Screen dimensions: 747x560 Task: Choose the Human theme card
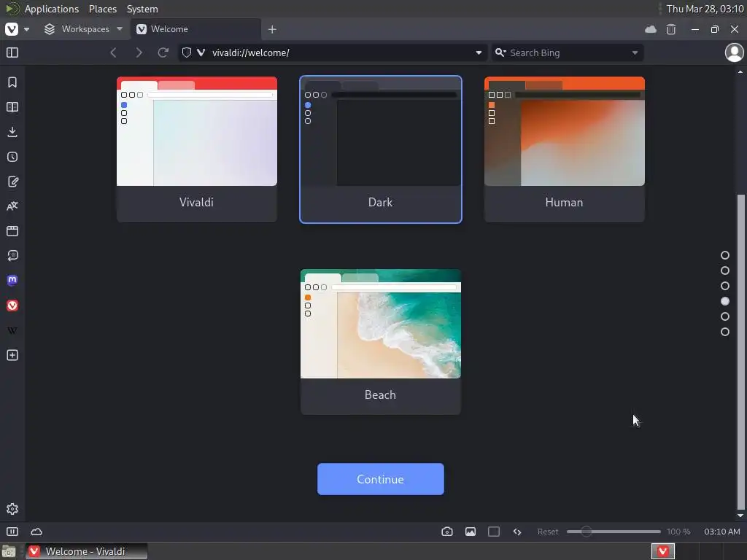pyautogui.click(x=565, y=149)
